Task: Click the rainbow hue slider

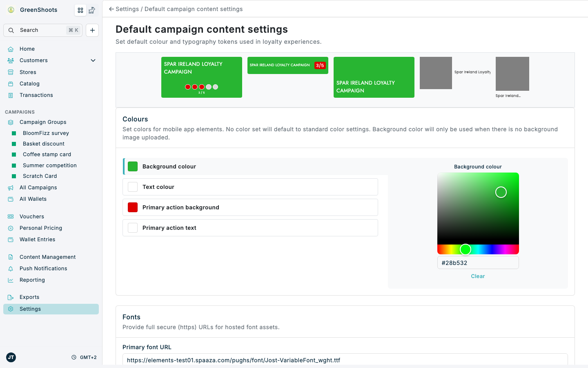Action: pyautogui.click(x=478, y=249)
